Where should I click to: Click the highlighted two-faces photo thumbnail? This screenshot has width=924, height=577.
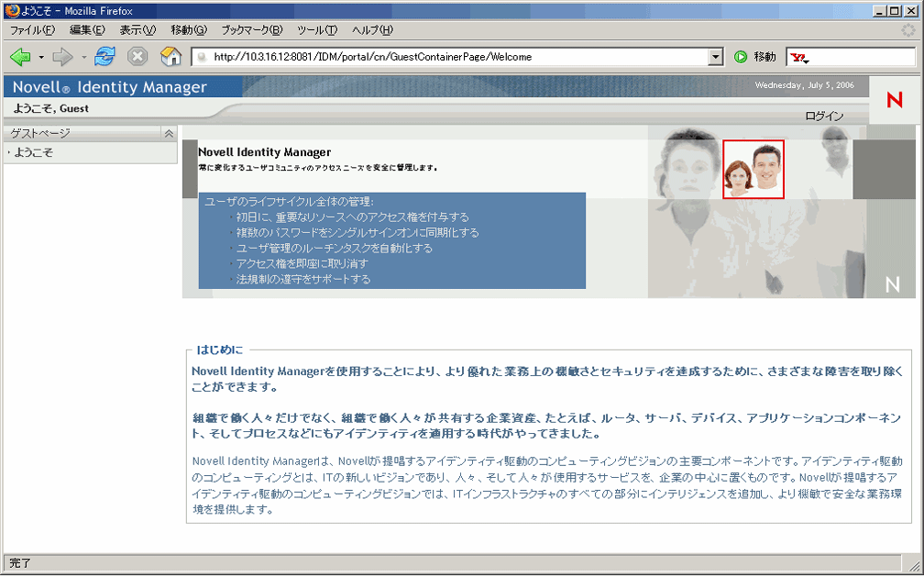[x=753, y=170]
